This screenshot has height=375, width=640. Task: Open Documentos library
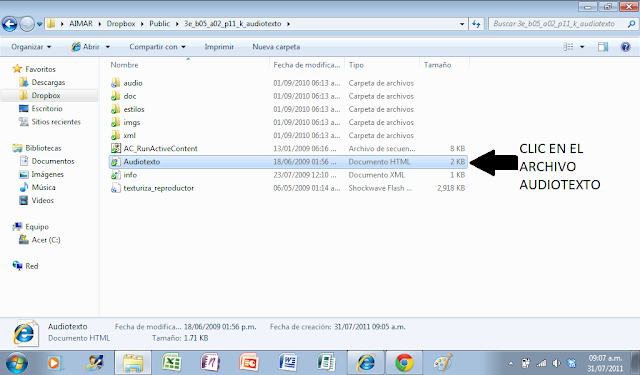[53, 161]
